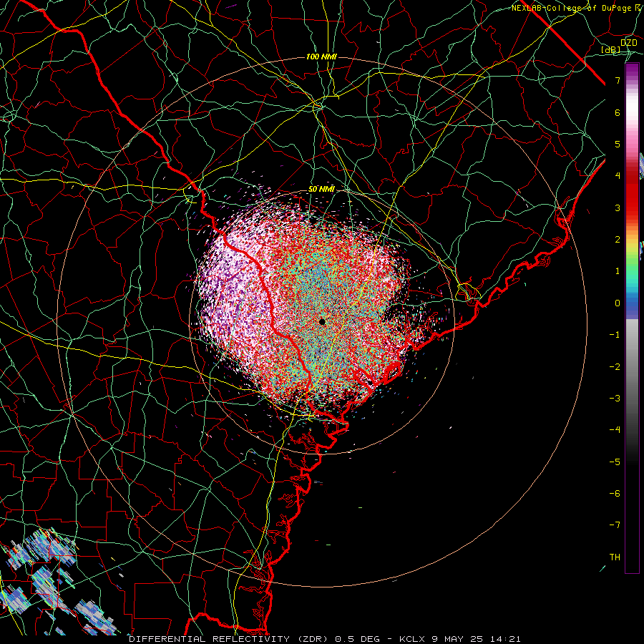Click the black radar site dot
Screen dimensions: 644x644
coord(322,321)
